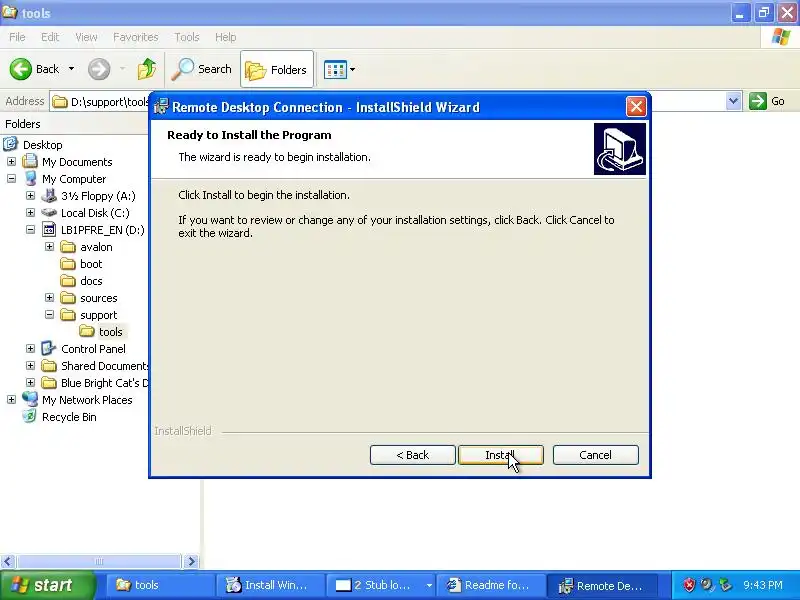
Task: Open the View menu
Action: point(86,37)
